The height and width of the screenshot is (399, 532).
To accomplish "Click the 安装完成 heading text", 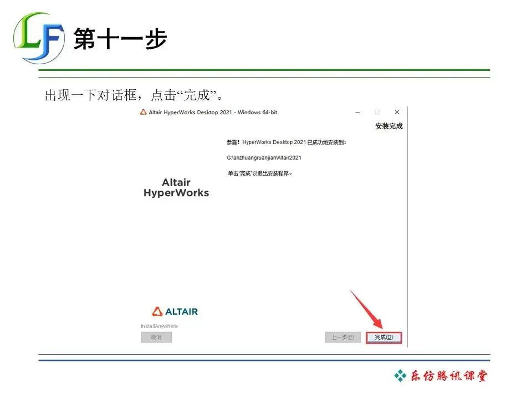I will (389, 126).
